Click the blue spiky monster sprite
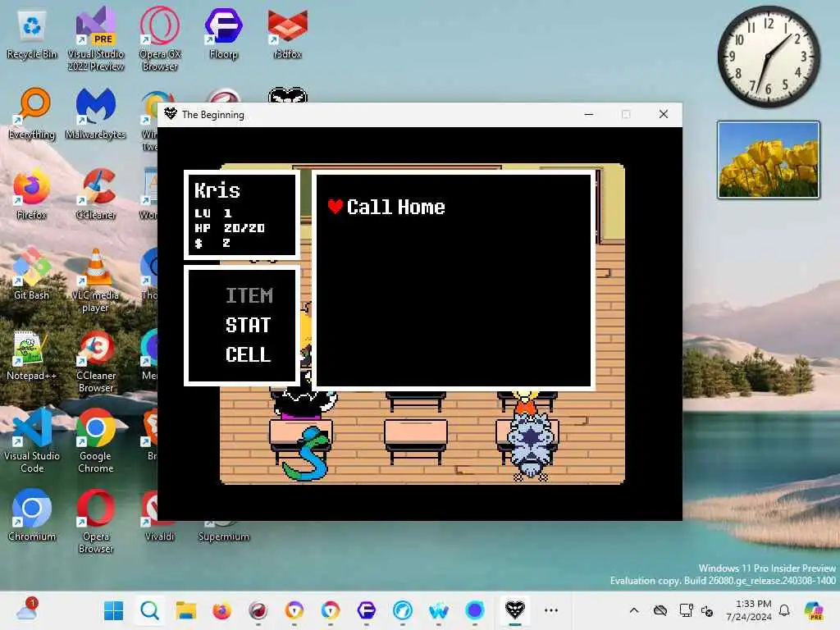Image resolution: width=840 pixels, height=630 pixels. click(x=531, y=445)
